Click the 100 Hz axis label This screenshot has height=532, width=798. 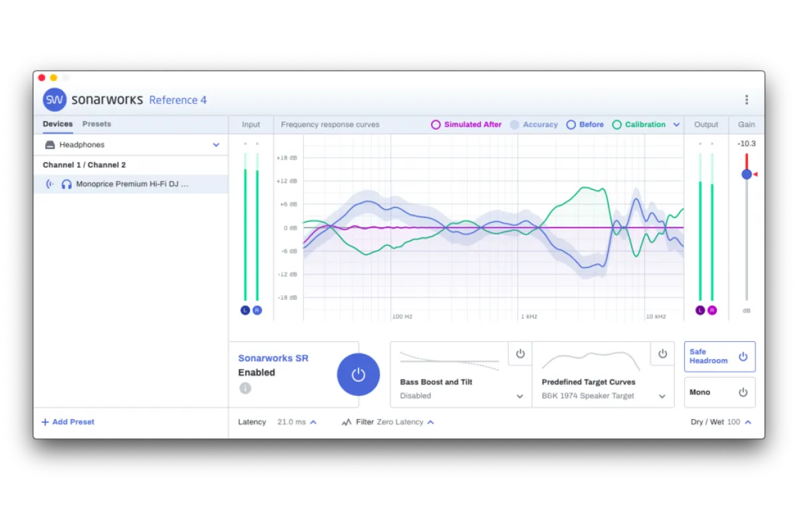coord(402,317)
